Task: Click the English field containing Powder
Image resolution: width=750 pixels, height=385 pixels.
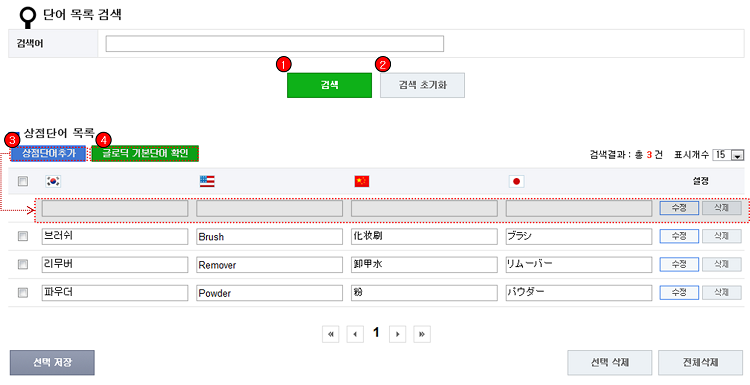Action: (269, 293)
